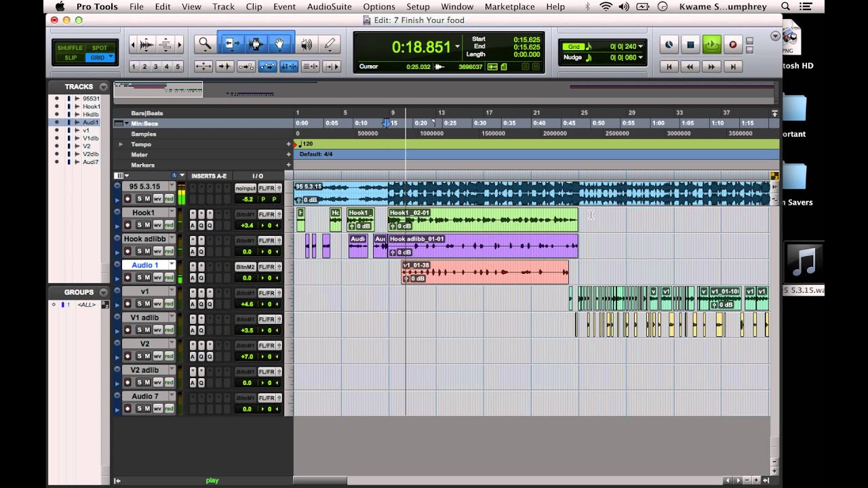This screenshot has width=868, height=488.
Task: Select the Grabber hand tool
Action: coord(280,44)
